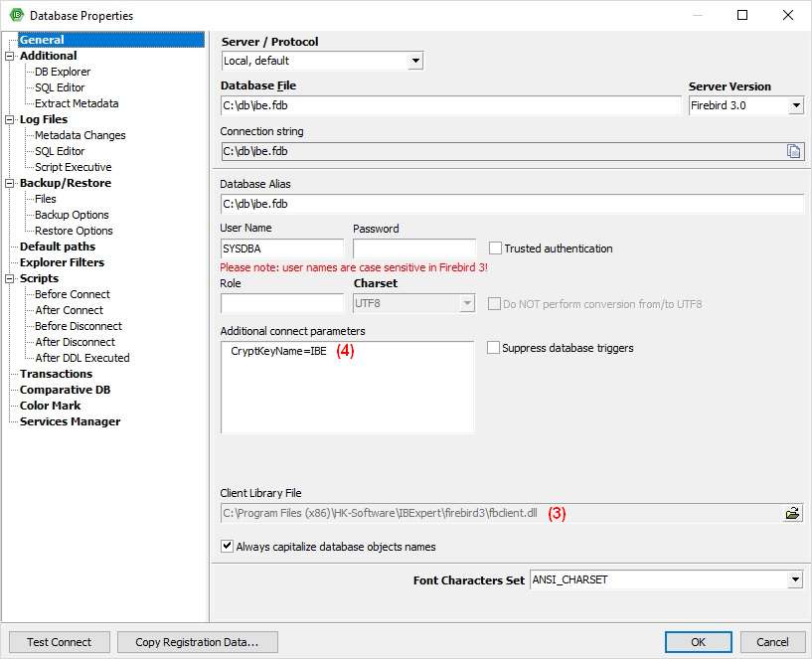
Task: Click the Additional connect parameters box
Action: click(347, 387)
